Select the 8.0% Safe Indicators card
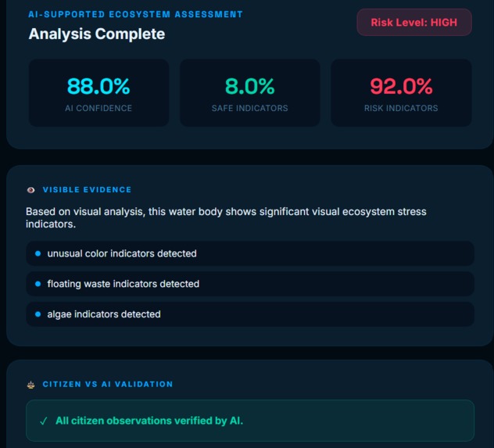494x448 pixels. coord(250,93)
